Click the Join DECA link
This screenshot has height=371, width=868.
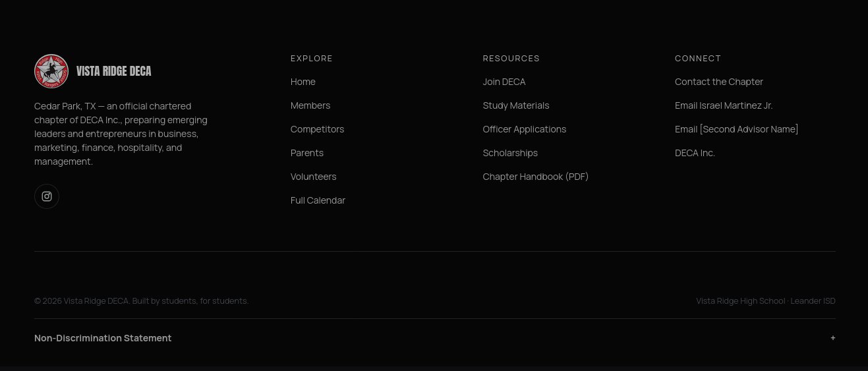point(504,82)
